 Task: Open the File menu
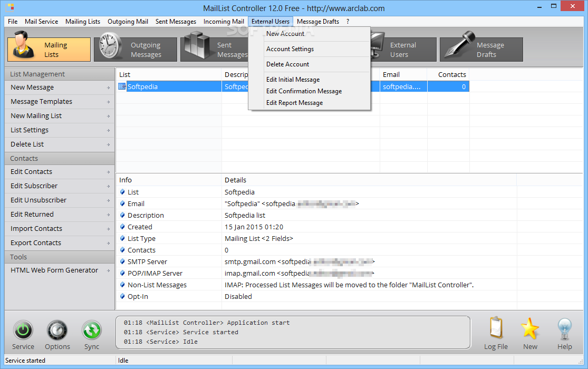coord(12,22)
